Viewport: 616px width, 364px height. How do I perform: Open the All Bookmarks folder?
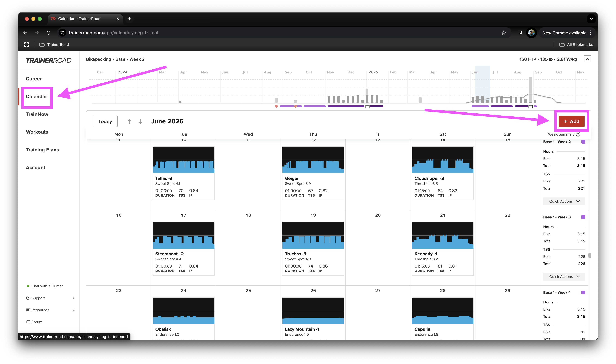click(576, 45)
